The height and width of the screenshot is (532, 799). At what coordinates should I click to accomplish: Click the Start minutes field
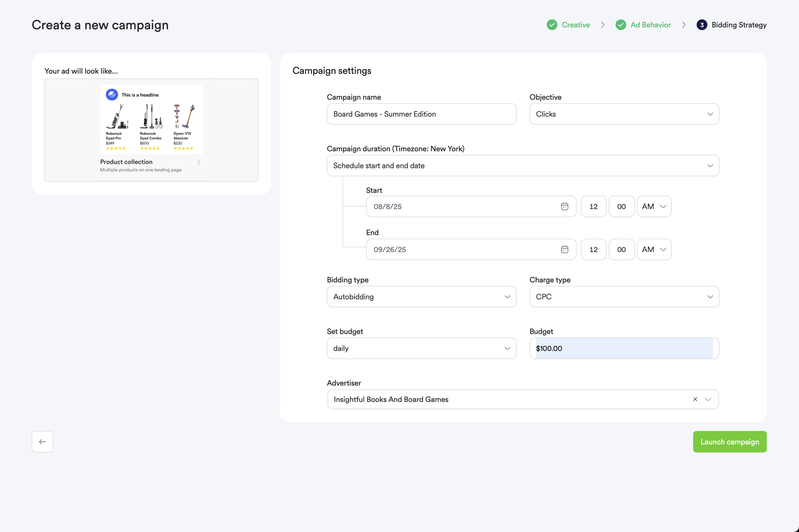[621, 206]
